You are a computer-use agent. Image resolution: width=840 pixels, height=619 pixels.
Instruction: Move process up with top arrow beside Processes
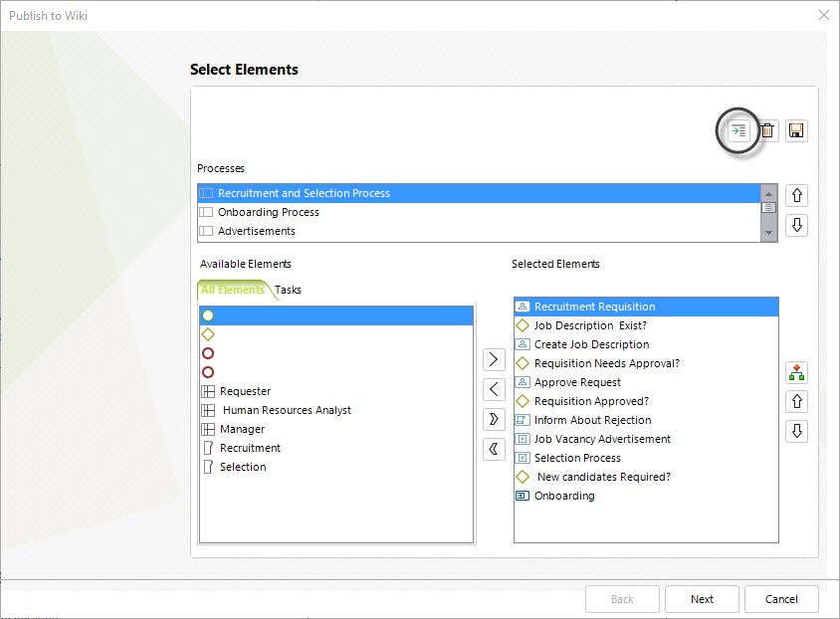click(x=796, y=195)
